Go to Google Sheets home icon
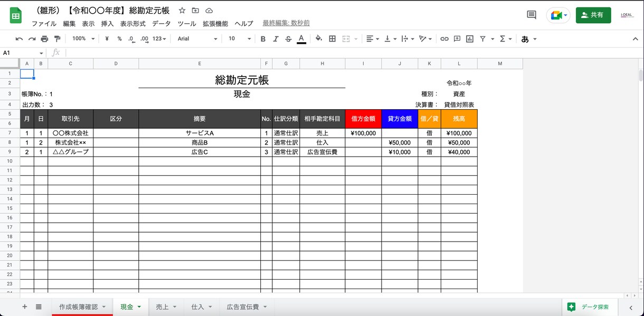 [x=15, y=15]
